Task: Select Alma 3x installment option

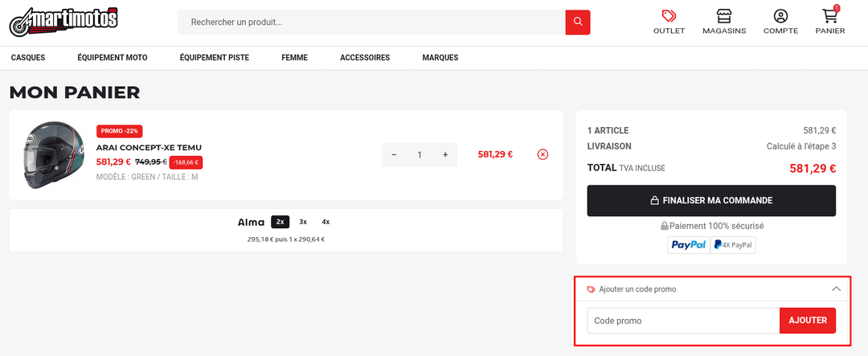Action: [303, 222]
